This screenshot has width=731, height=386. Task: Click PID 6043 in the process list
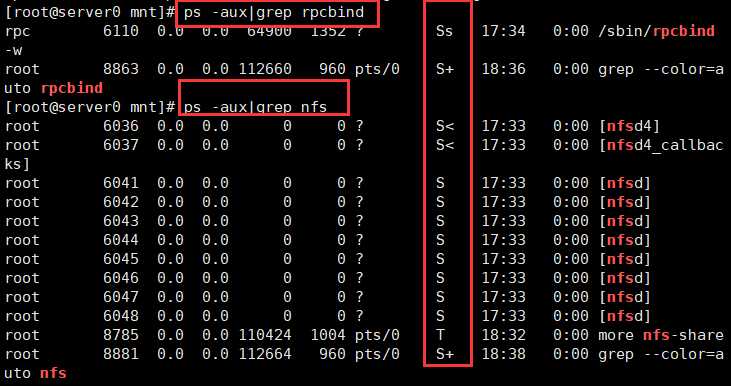click(x=121, y=221)
